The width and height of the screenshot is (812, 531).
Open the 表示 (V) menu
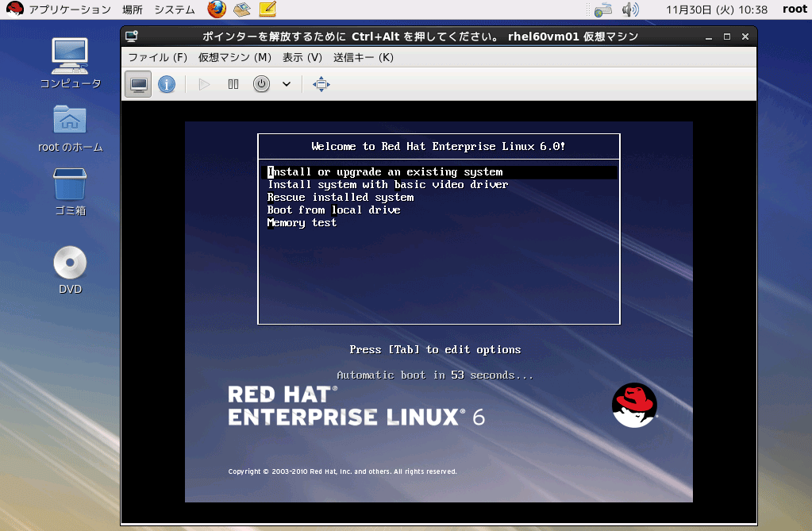point(302,57)
